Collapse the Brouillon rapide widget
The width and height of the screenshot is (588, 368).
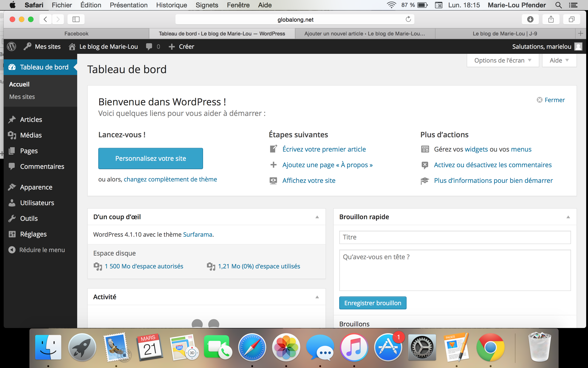coord(568,217)
